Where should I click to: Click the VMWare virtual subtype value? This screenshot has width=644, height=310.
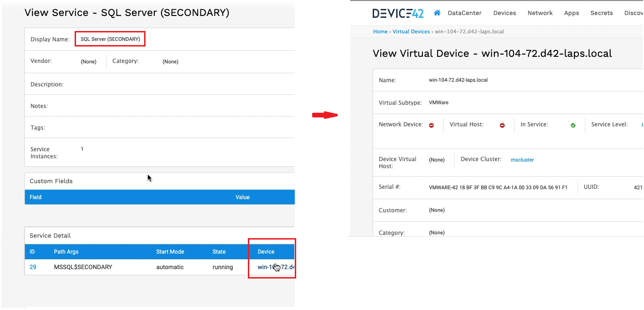pyautogui.click(x=439, y=102)
